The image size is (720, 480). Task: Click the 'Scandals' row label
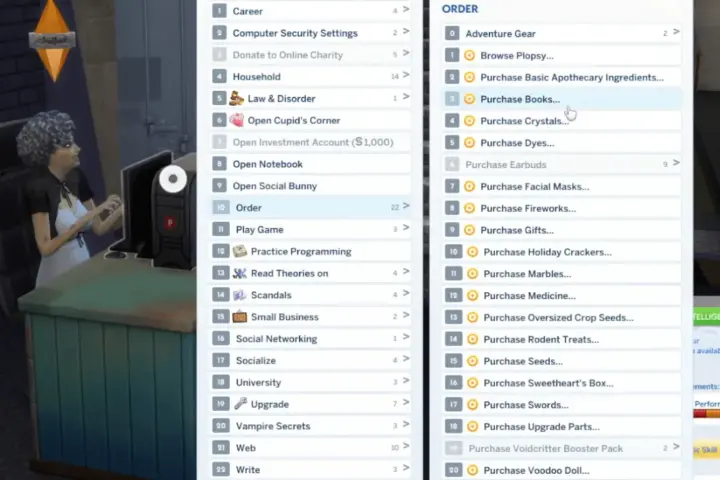271,295
